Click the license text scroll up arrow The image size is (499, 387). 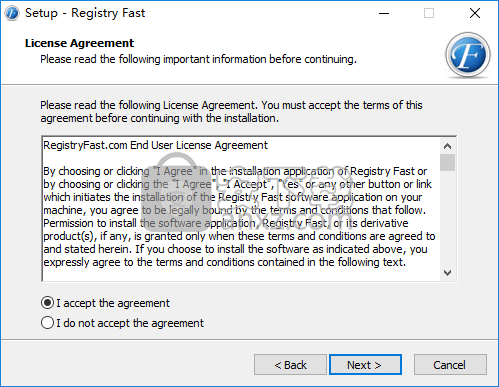click(447, 146)
